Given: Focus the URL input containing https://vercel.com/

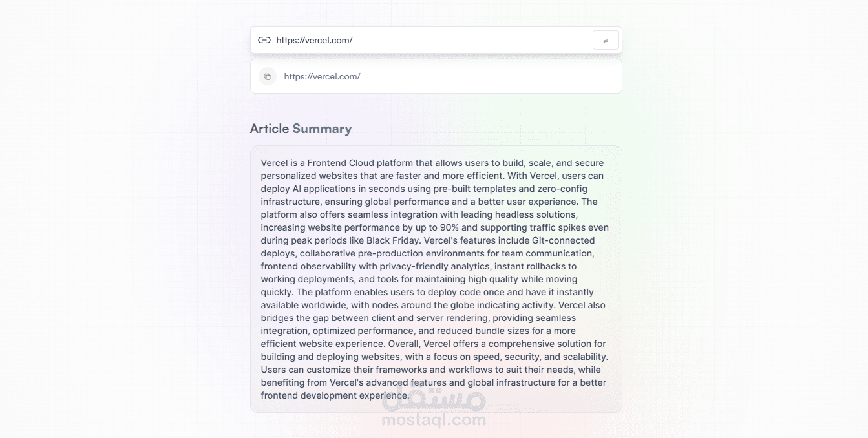Looking at the screenshot, I should pyautogui.click(x=431, y=40).
